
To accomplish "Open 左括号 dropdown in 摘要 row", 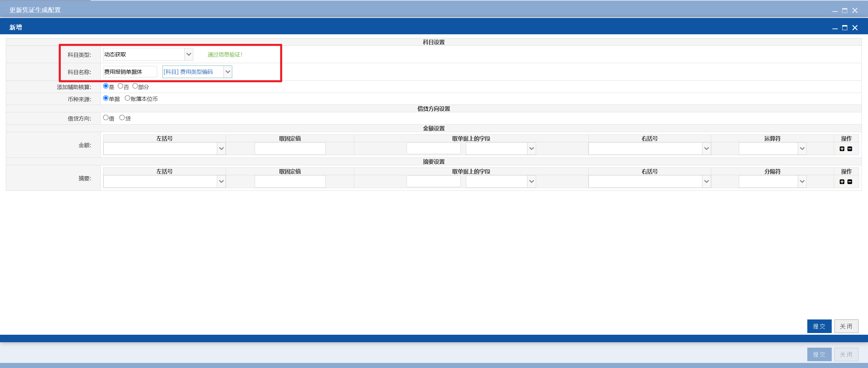I will click(x=221, y=181).
